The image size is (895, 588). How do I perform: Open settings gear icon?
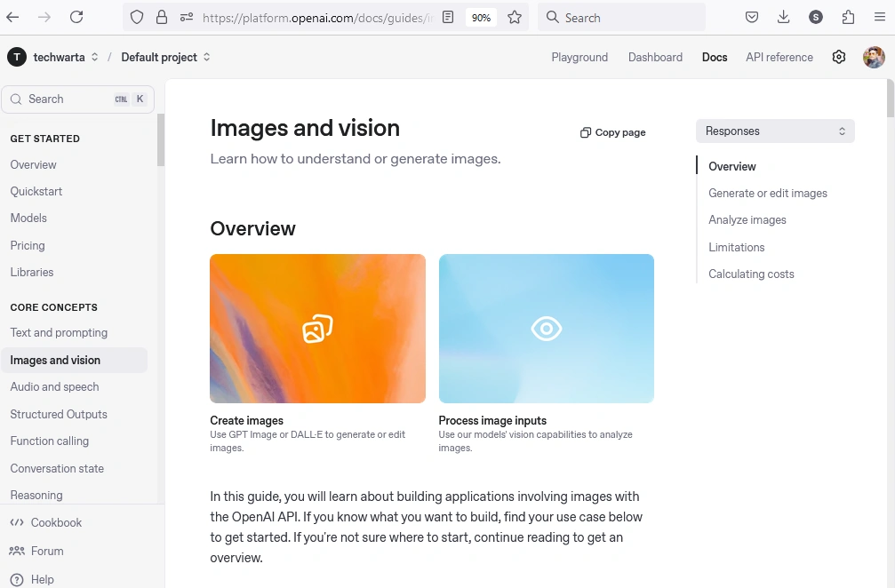[838, 57]
